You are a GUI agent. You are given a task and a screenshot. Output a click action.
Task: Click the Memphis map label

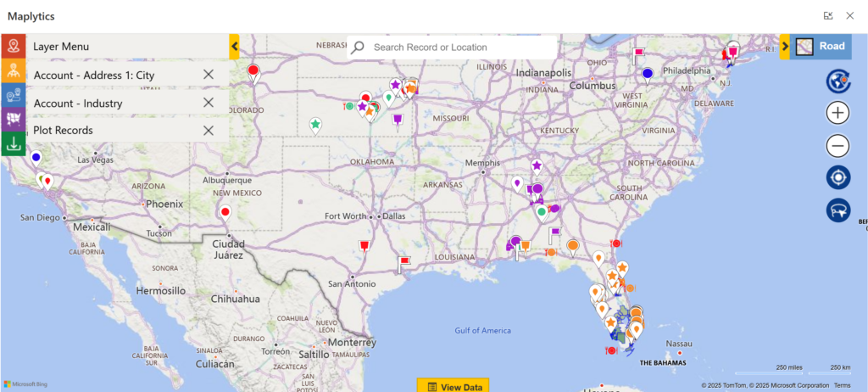[482, 163]
